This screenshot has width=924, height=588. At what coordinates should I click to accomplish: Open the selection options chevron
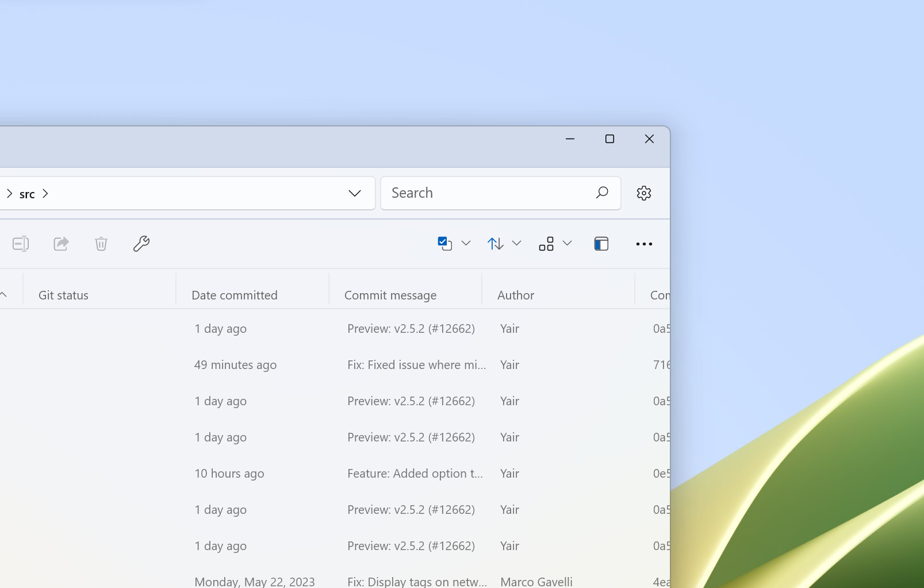[x=466, y=244]
